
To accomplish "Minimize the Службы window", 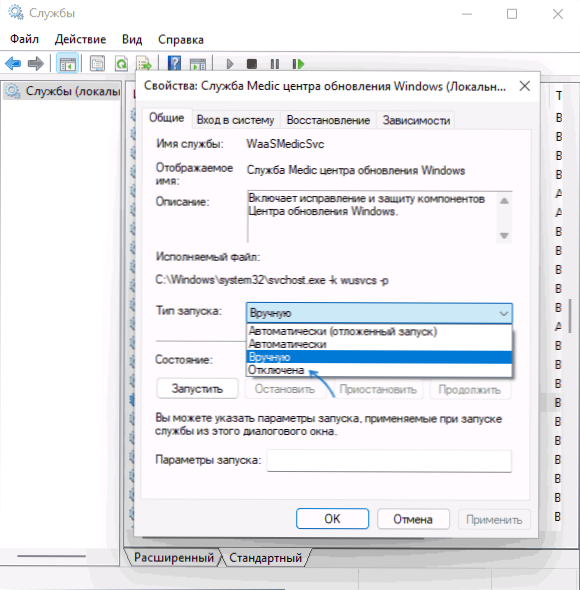I will 467,14.
